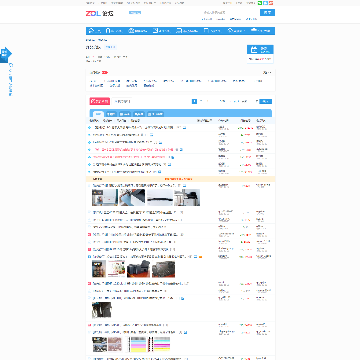
Task: Open the single dark thumbnail below thread
Action: [102, 310]
